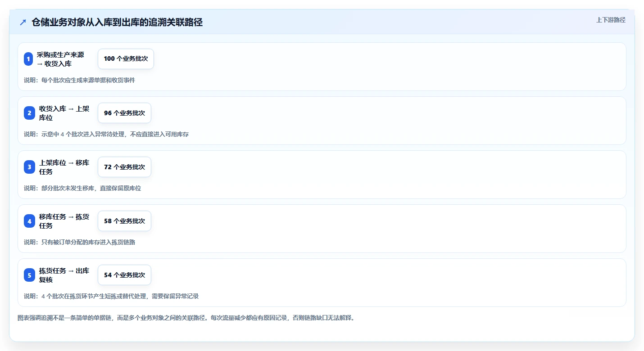The image size is (644, 351).
Task: Click the footer paragraph starting "图表强调追溯"
Action: pyautogui.click(x=186, y=318)
